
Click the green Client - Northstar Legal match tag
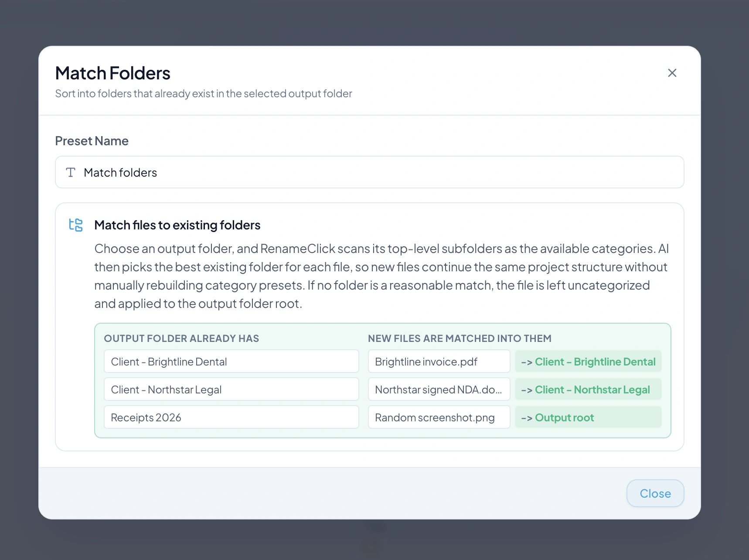[588, 389]
